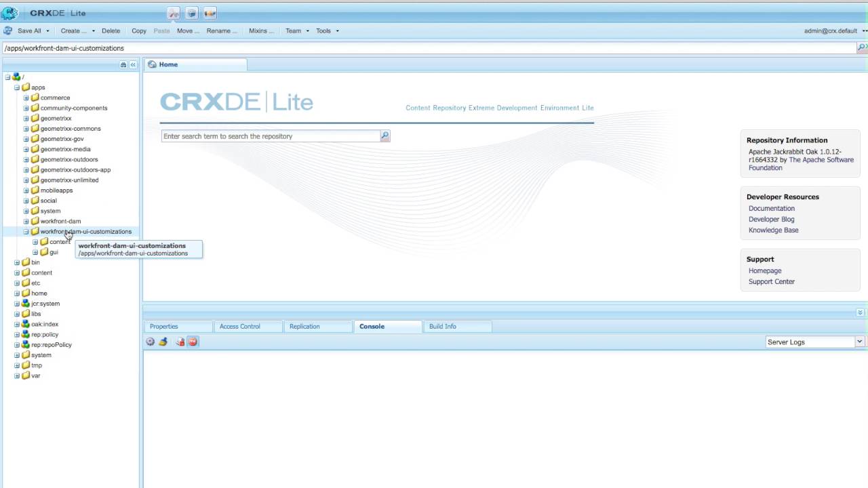868x488 pixels.
Task: Click the rep:repoPolicy node icon
Action: point(26,344)
